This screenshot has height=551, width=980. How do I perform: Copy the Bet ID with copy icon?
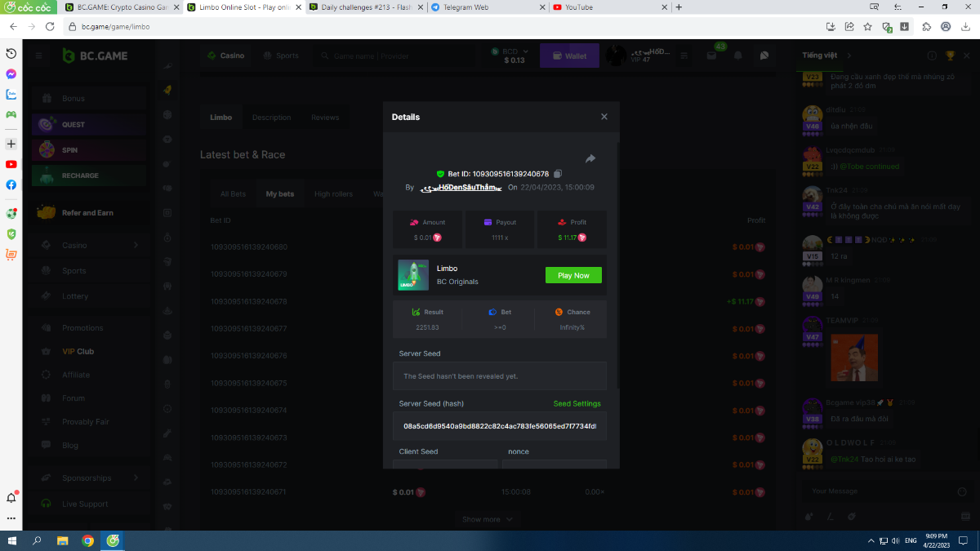point(558,174)
